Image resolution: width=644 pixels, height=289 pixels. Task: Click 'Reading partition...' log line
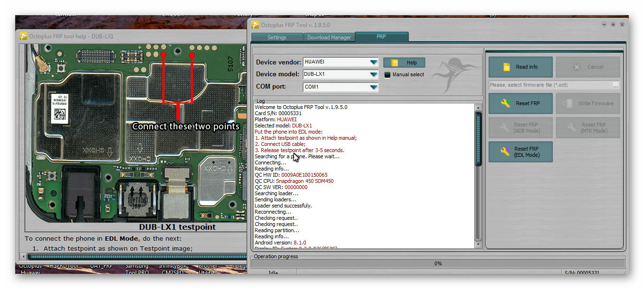click(x=277, y=230)
